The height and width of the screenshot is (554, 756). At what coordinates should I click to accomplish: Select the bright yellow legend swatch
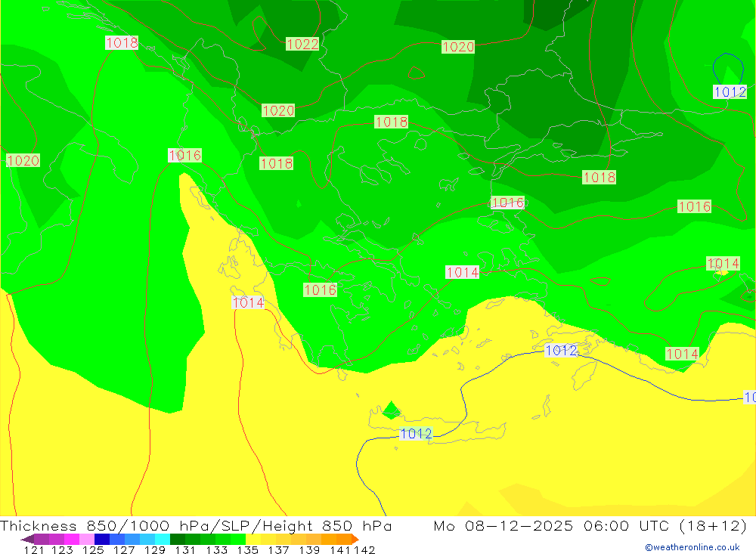pos(253,539)
